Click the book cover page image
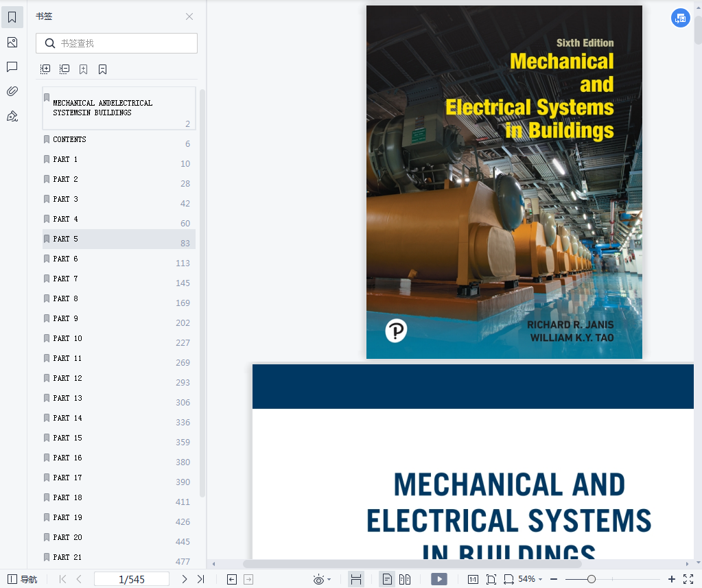702x588 pixels. pos(504,182)
